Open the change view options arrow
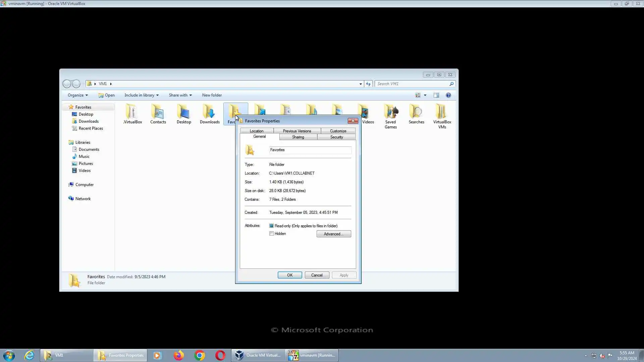This screenshot has width=644, height=362. pos(425,95)
